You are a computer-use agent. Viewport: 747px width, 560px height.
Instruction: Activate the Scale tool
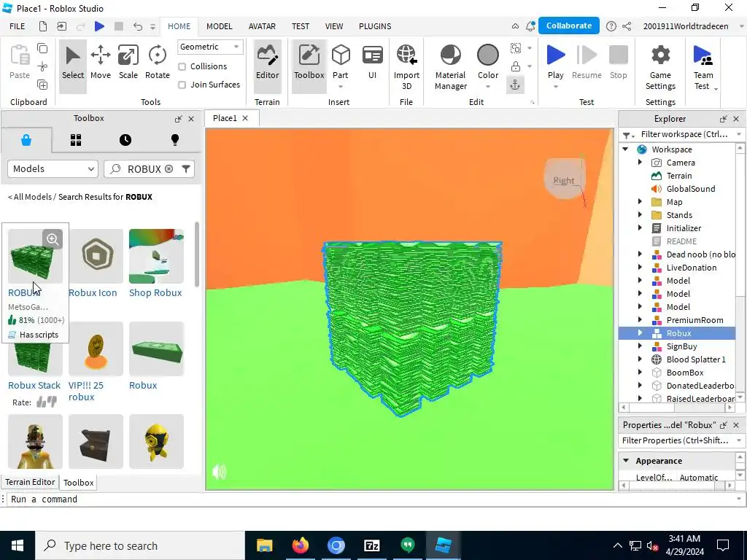128,63
